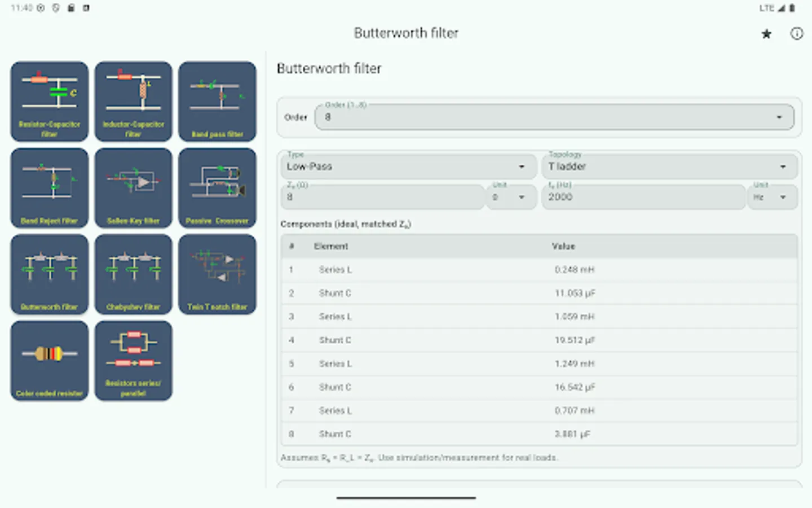
Task: Open the Twin T notch filter tool
Action: click(x=217, y=274)
